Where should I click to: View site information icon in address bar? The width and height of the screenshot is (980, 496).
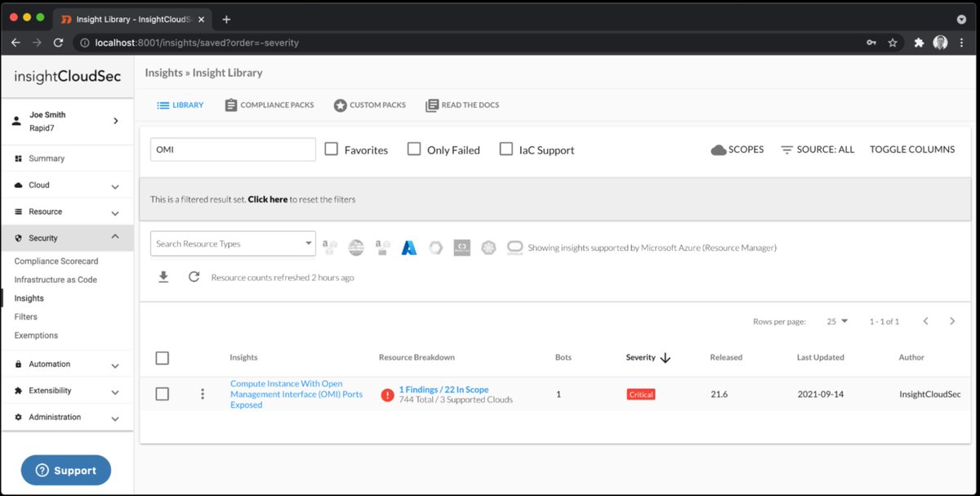[85, 42]
